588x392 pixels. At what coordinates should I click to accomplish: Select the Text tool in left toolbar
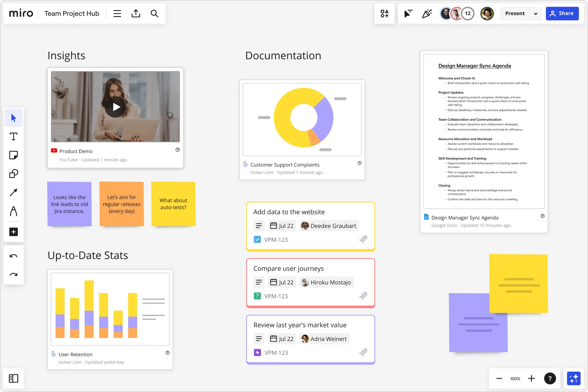14,136
